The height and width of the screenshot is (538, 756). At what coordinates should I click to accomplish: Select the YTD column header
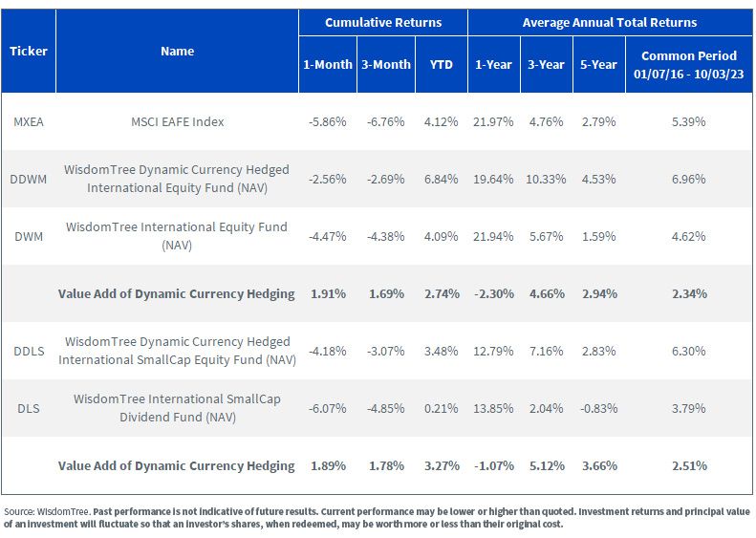pos(442,65)
